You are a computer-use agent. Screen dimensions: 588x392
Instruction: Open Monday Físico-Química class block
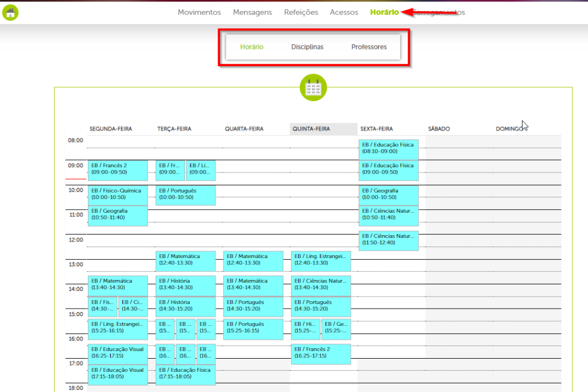point(118,195)
